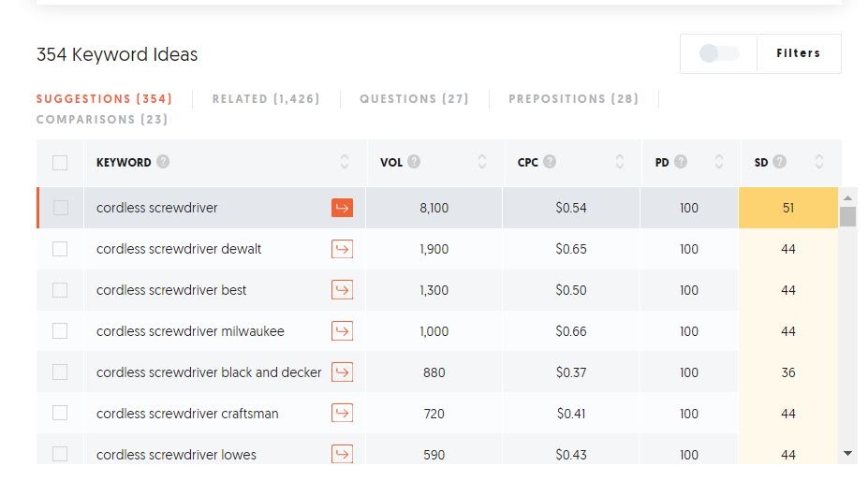Tick the checkbox for cordless screwdriver best
Screen dimensions: 868x481
point(60,290)
